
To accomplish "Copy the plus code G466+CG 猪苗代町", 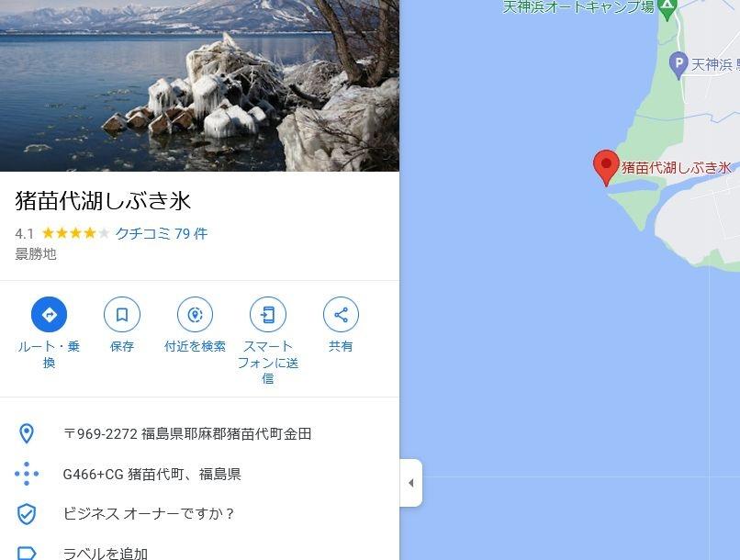I will 152,474.
